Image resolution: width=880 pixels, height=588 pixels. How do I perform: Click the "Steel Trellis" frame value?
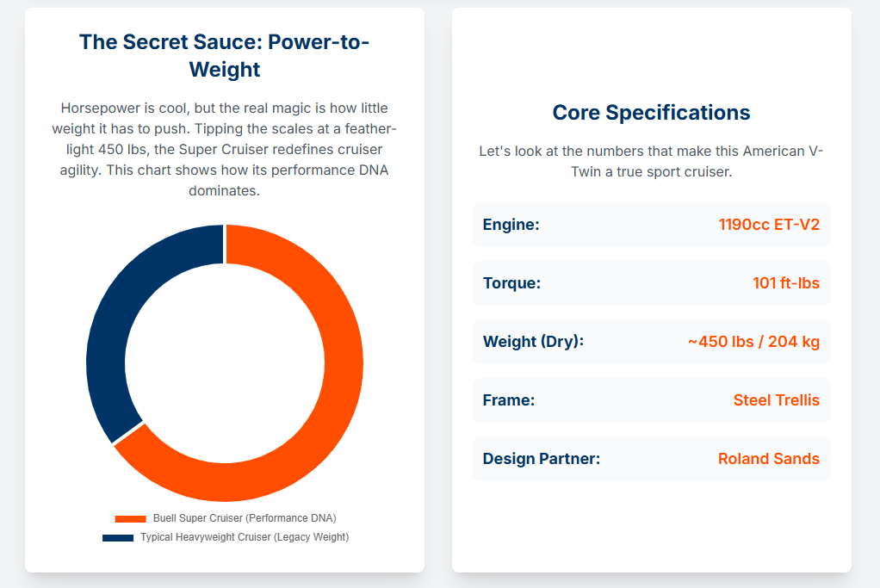tap(776, 400)
